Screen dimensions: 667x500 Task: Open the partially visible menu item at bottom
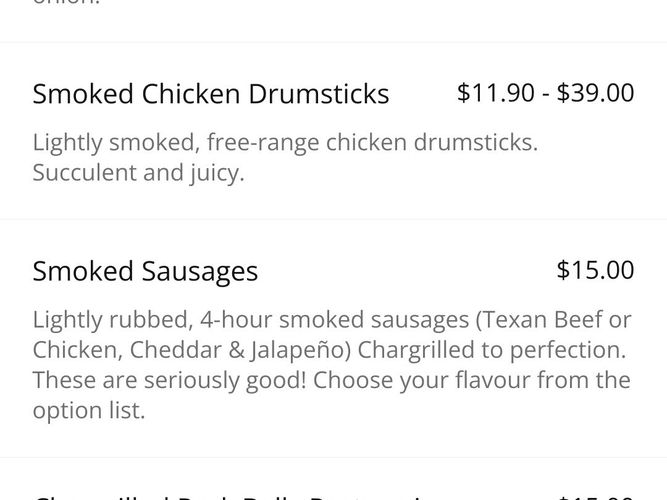coord(230,495)
